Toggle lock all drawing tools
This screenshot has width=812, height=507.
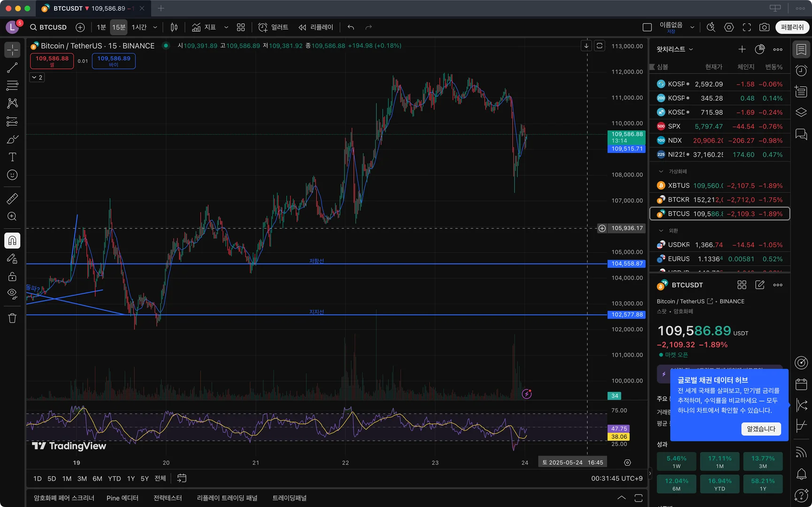(x=12, y=277)
